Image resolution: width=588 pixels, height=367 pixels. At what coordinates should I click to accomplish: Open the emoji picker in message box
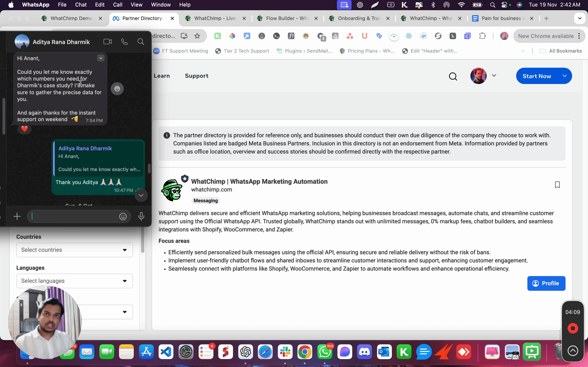[x=123, y=216]
